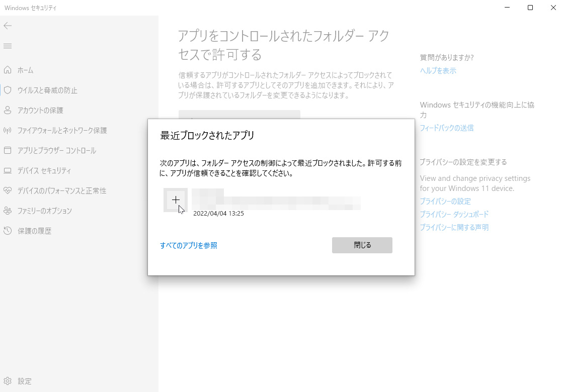Open the プライバシーの設定 link
Viewport: 562px width, 392px height.
click(x=445, y=201)
